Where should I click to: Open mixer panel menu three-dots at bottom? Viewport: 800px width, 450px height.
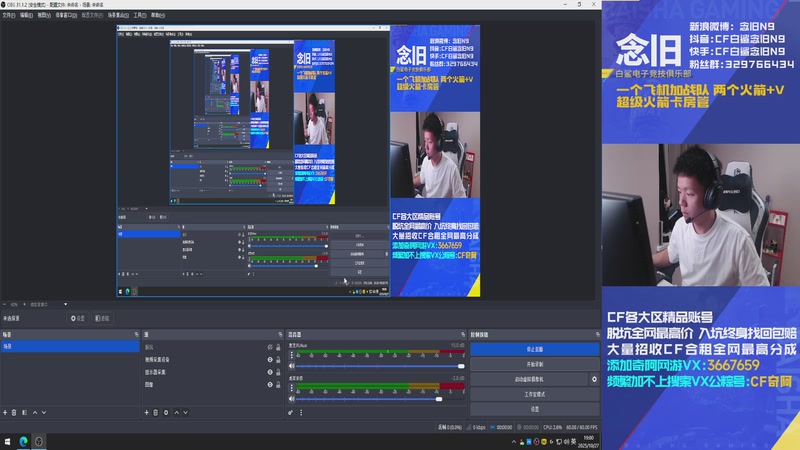point(301,412)
